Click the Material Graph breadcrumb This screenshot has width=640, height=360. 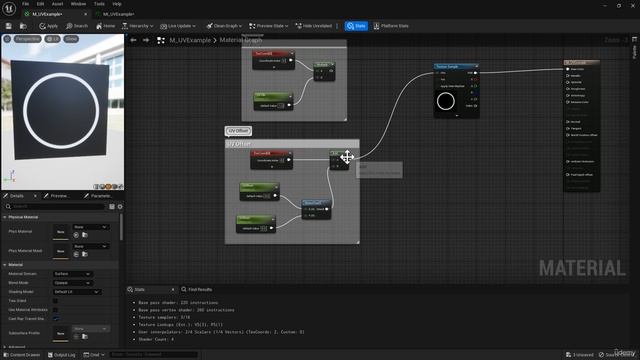click(x=241, y=40)
